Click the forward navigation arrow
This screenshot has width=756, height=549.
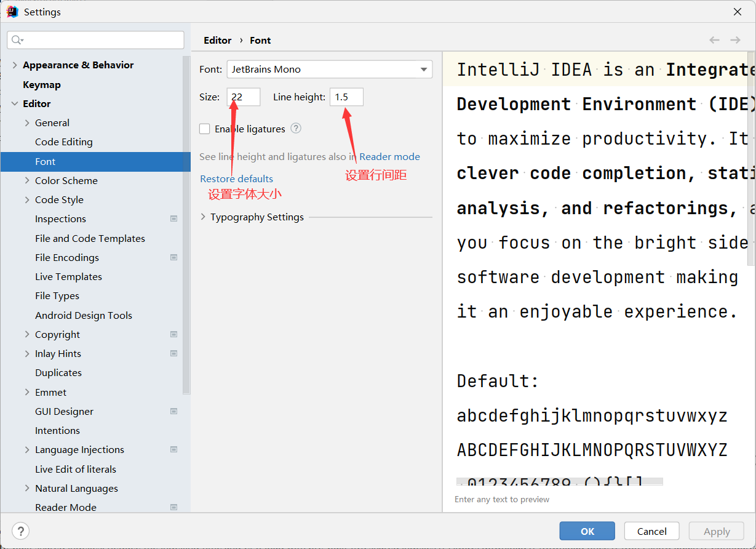point(735,40)
